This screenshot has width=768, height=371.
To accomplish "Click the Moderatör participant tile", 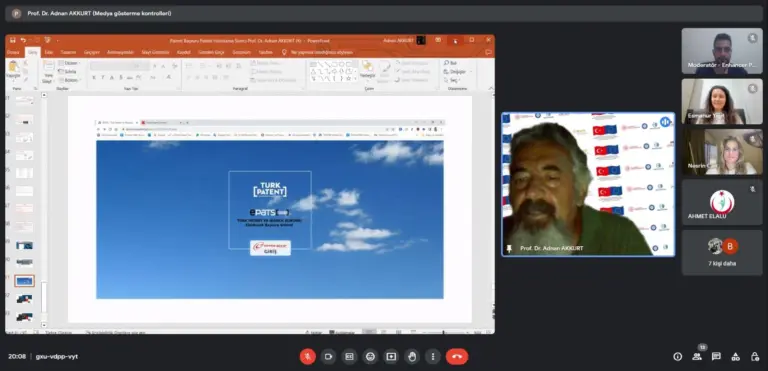I will point(722,51).
